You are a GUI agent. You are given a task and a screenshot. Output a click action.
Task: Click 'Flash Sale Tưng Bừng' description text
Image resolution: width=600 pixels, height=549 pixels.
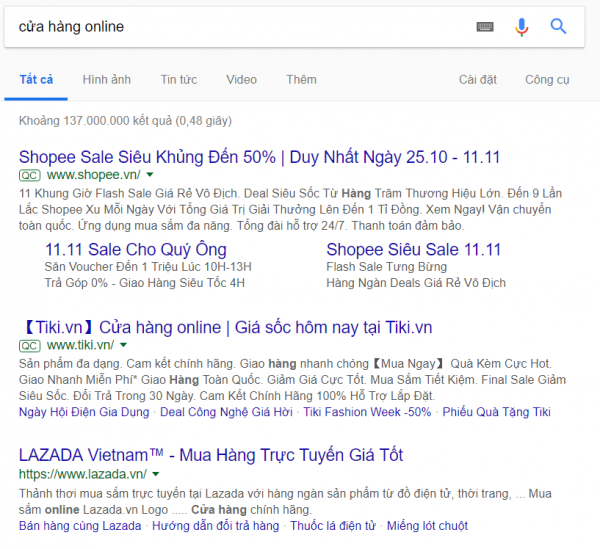click(386, 267)
